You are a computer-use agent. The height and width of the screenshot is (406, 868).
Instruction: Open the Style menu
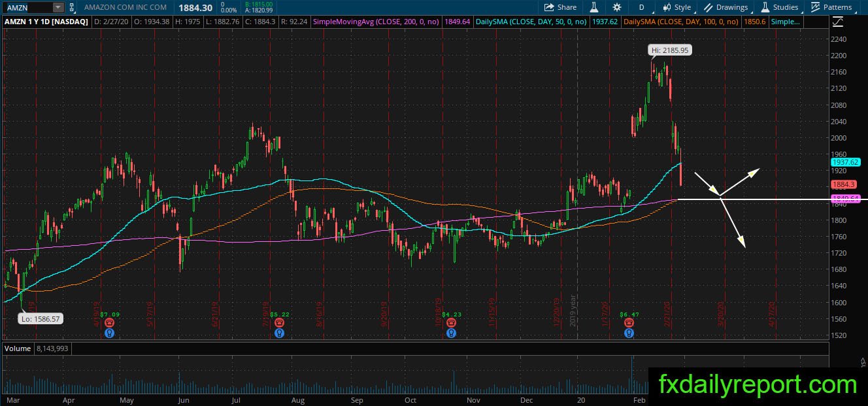676,7
